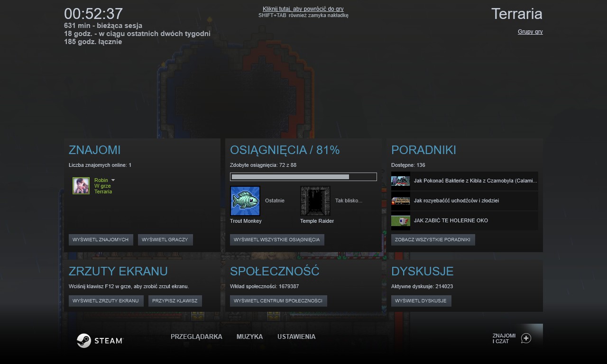Click ZOBACZ WSZYSTKIE PORADNIKI button
Screen dimensions: 607x364
coord(433,240)
